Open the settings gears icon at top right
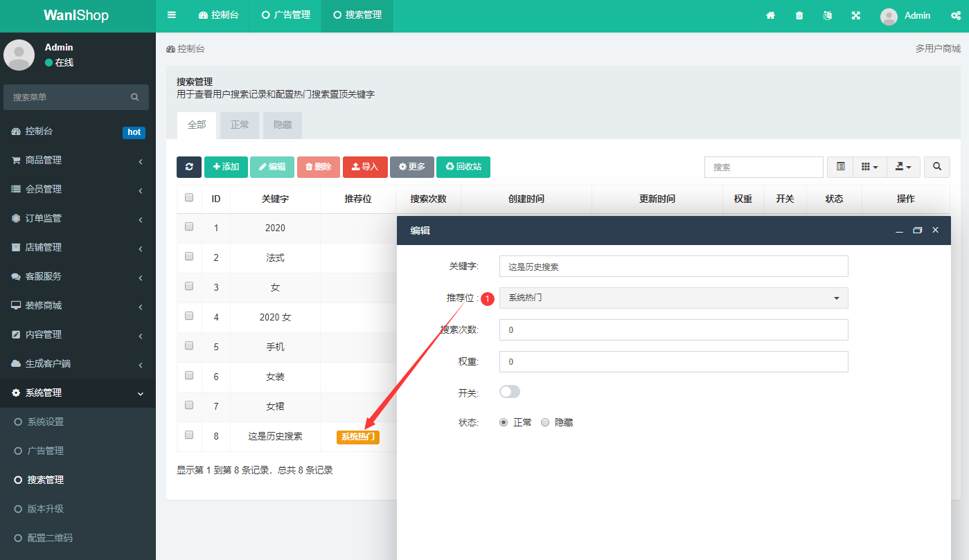969x560 pixels. tap(955, 15)
